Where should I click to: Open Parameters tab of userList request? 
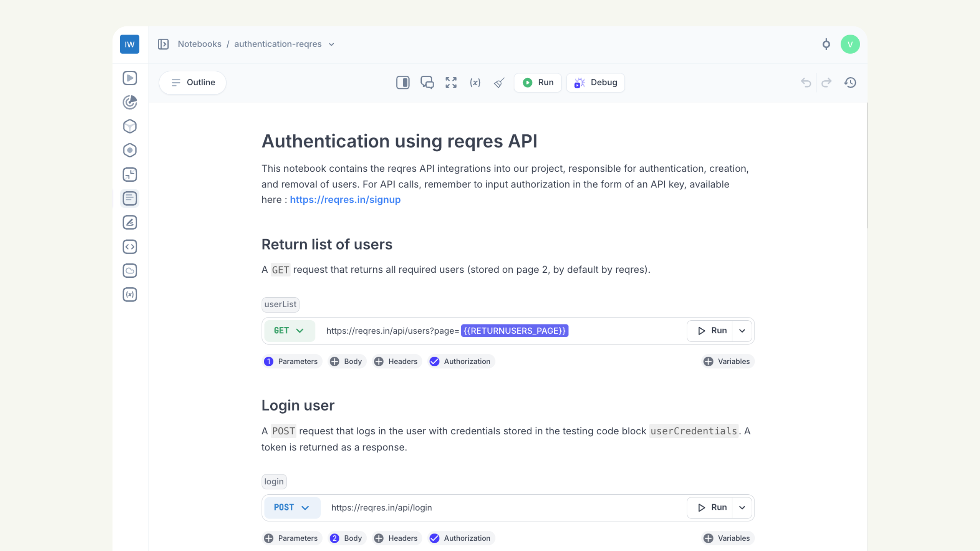point(292,361)
